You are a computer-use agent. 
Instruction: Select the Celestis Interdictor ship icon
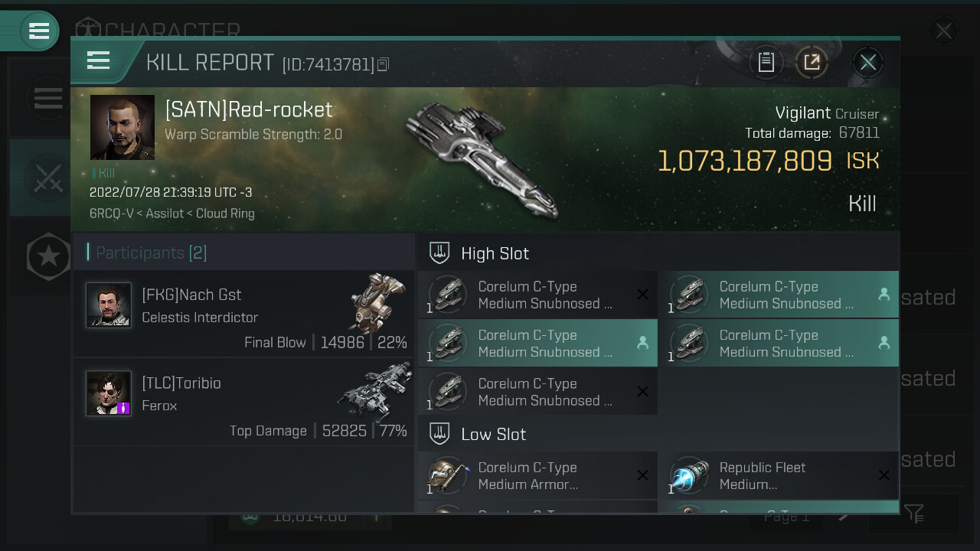(377, 301)
